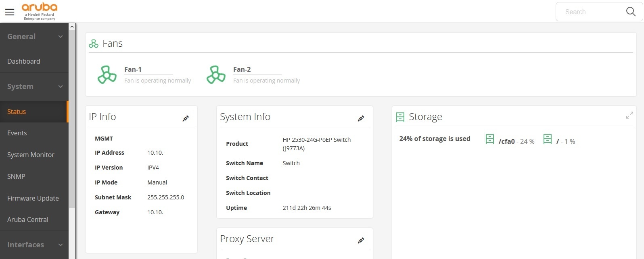The image size is (644, 259).
Task: Expand the Interfaces sidebar section
Action: pyautogui.click(x=61, y=245)
